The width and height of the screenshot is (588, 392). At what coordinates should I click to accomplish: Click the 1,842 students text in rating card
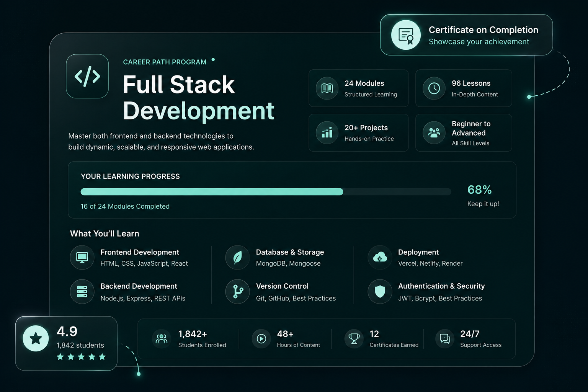tap(80, 345)
